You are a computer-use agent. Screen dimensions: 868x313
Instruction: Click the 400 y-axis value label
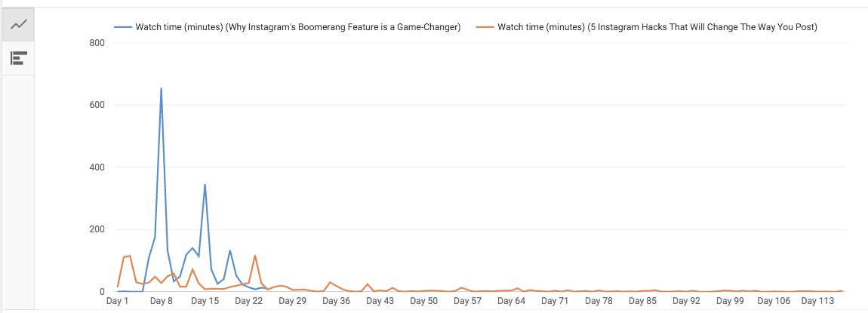(97, 167)
